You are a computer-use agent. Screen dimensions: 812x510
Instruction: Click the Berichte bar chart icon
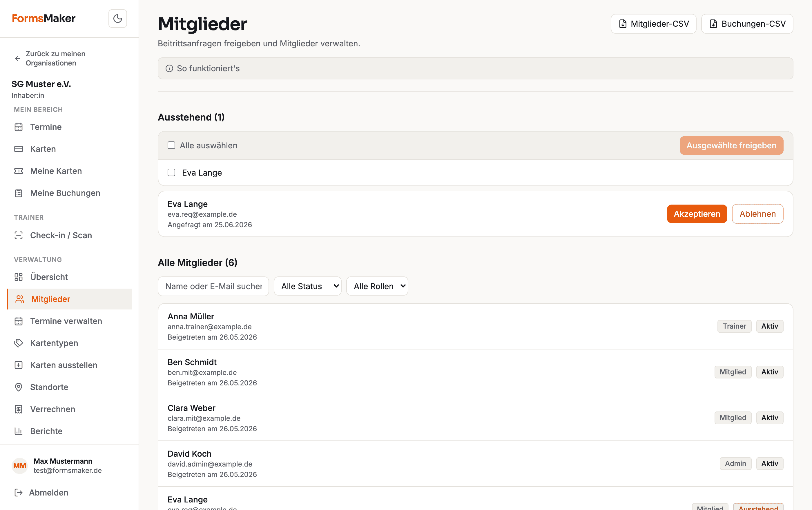coord(19,431)
